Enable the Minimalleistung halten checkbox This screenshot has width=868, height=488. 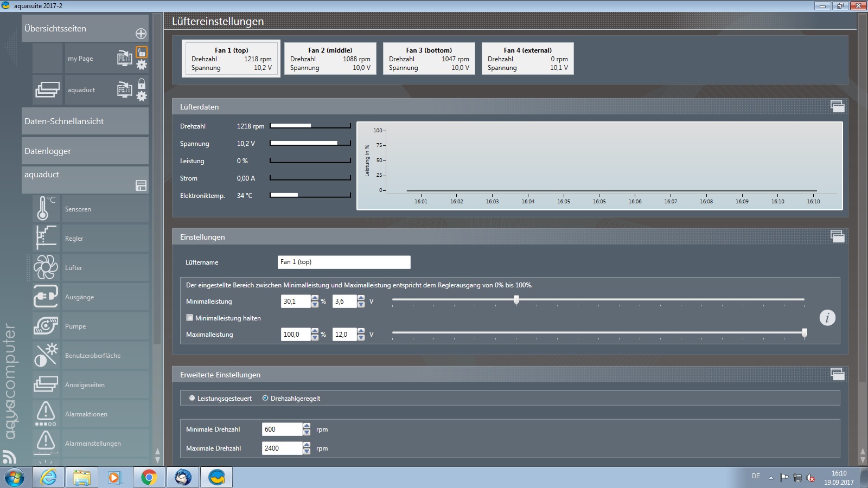[x=190, y=318]
